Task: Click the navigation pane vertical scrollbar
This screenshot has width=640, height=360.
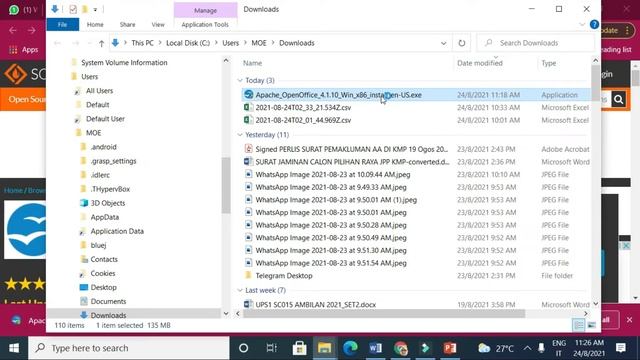Action: tap(226, 185)
